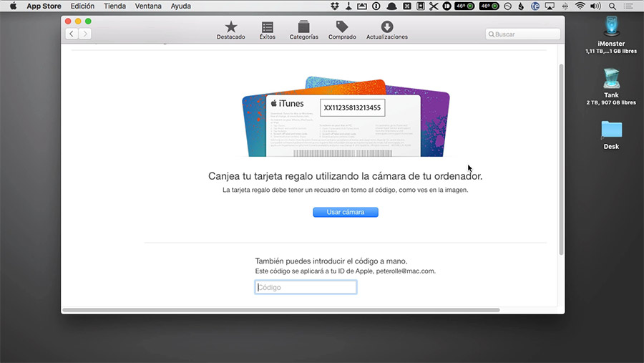The width and height of the screenshot is (644, 363).
Task: Open the AirPlay display menu
Action: tap(550, 6)
